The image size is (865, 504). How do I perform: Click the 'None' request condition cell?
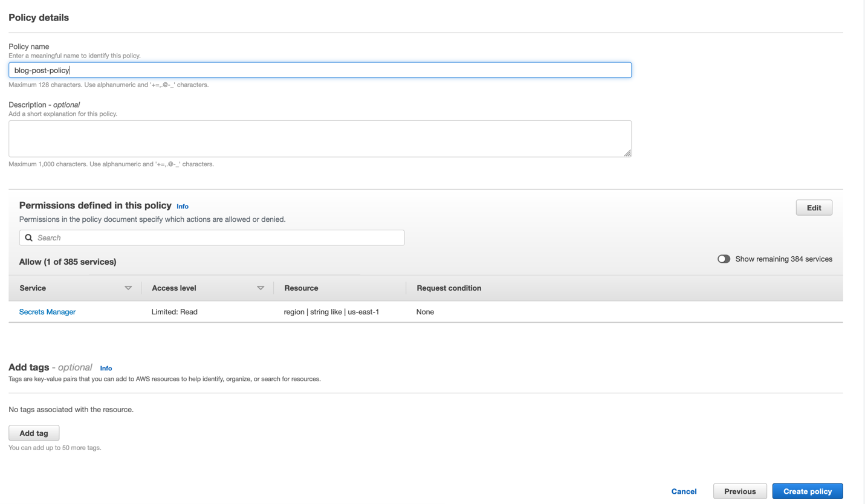pos(425,312)
